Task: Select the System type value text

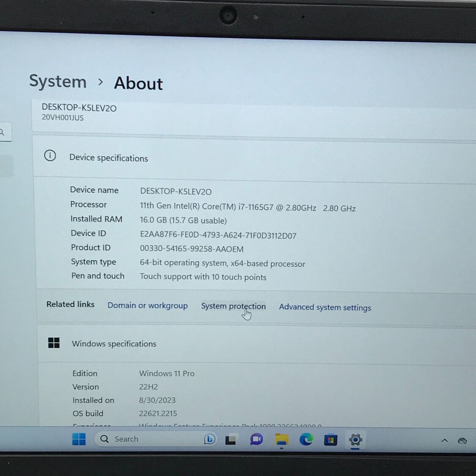Action: pos(222,263)
